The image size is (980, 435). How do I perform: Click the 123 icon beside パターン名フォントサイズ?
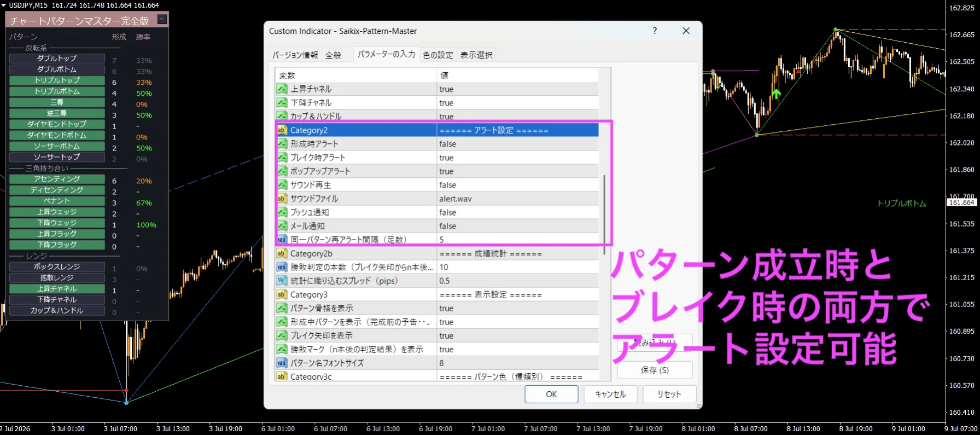(x=282, y=363)
